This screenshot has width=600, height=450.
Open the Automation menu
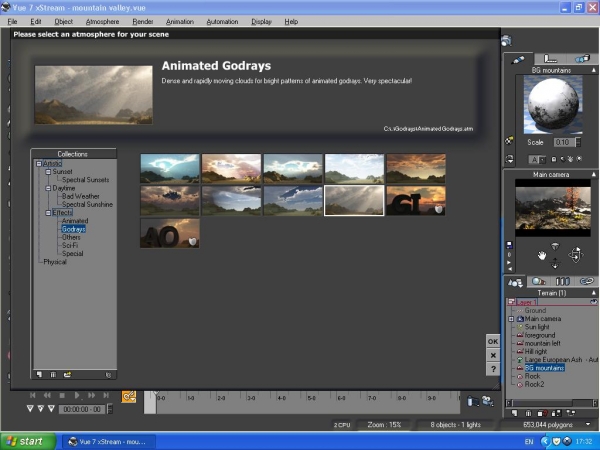coord(222,21)
